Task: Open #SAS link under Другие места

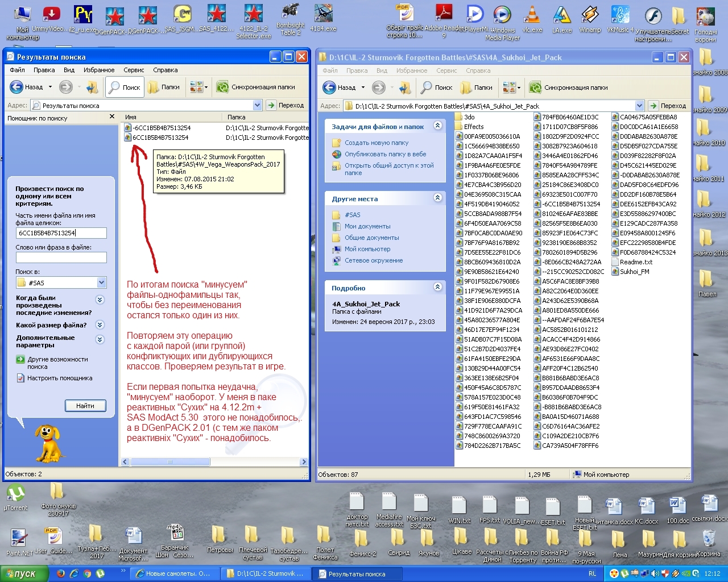Action: (x=352, y=215)
